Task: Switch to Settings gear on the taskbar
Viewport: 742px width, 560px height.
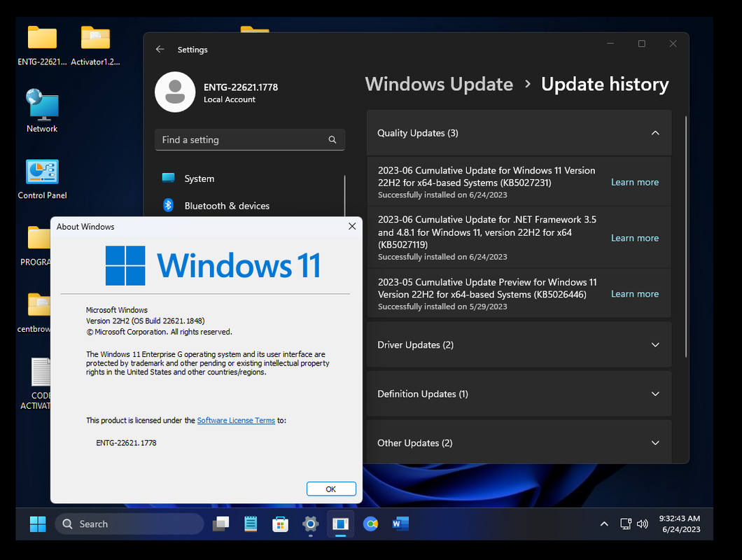Action: coord(310,524)
